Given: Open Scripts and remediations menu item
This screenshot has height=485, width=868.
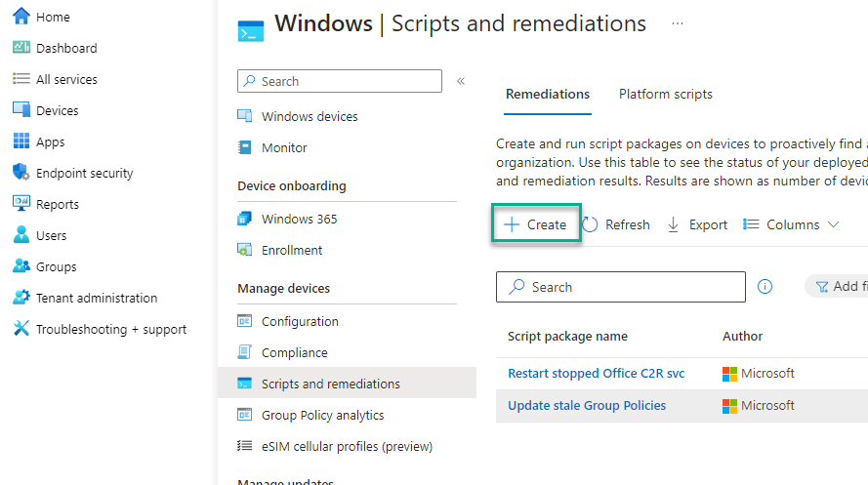Looking at the screenshot, I should [x=347, y=384].
